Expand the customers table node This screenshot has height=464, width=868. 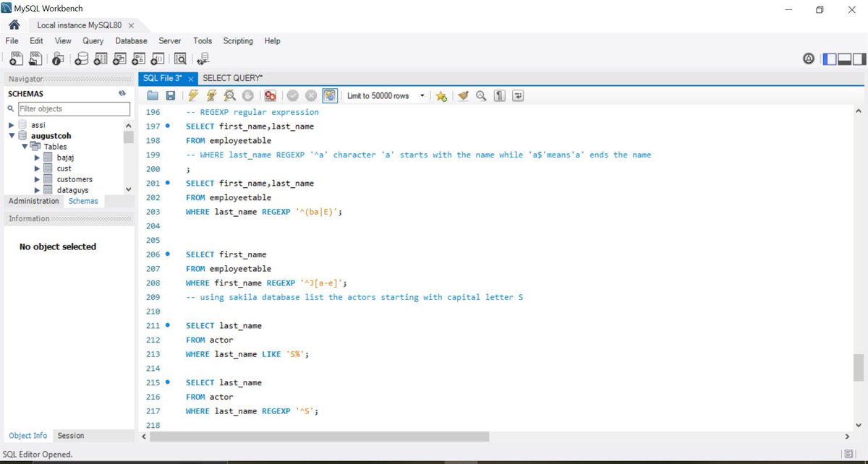click(x=35, y=179)
